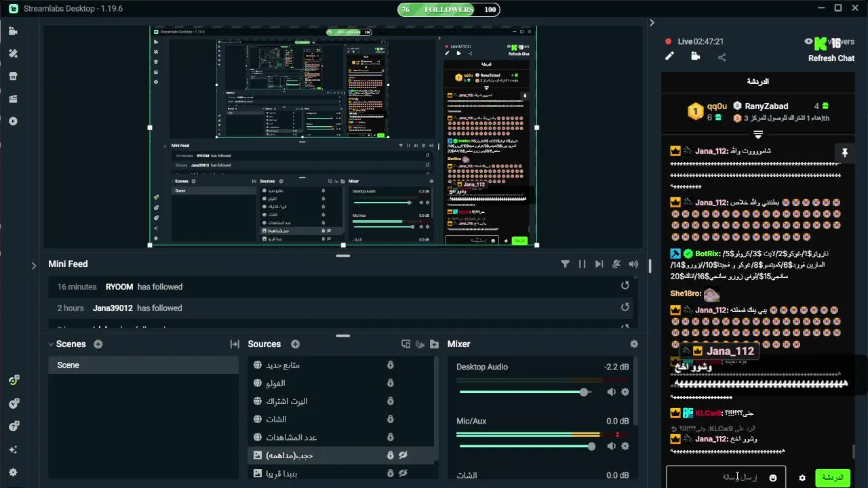Unlock the البرت اشتراك source
868x488 pixels.
391,401
